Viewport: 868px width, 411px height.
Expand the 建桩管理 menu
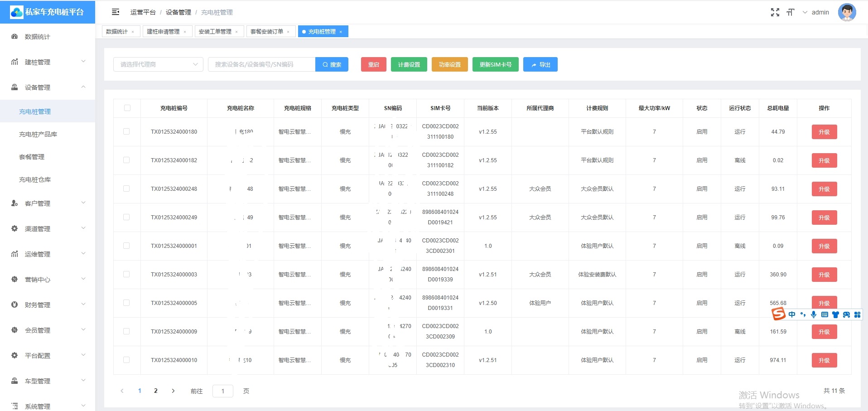83,62
